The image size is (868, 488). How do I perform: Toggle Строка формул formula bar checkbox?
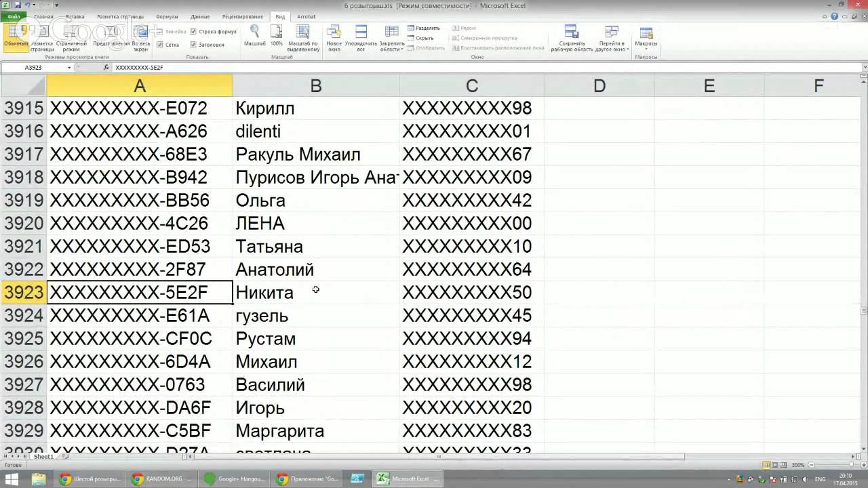point(213,32)
